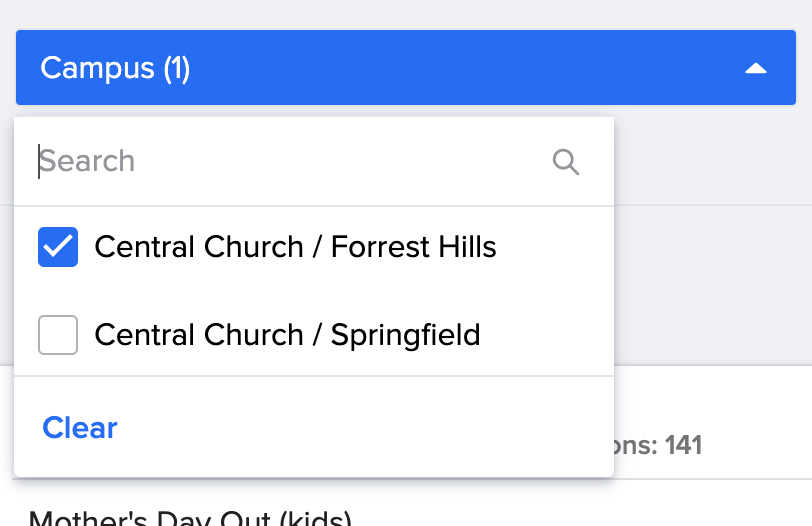
Task: Click the count text ending in 141
Action: (660, 445)
